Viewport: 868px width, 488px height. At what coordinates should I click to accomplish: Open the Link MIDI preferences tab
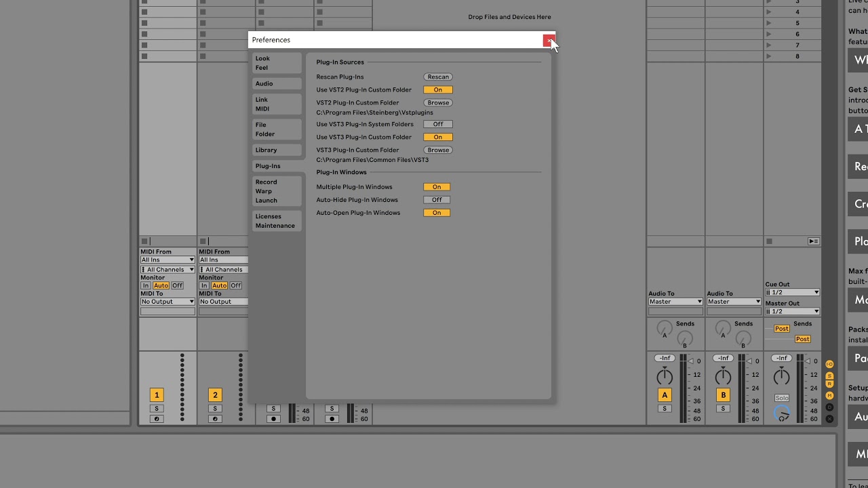tap(277, 104)
